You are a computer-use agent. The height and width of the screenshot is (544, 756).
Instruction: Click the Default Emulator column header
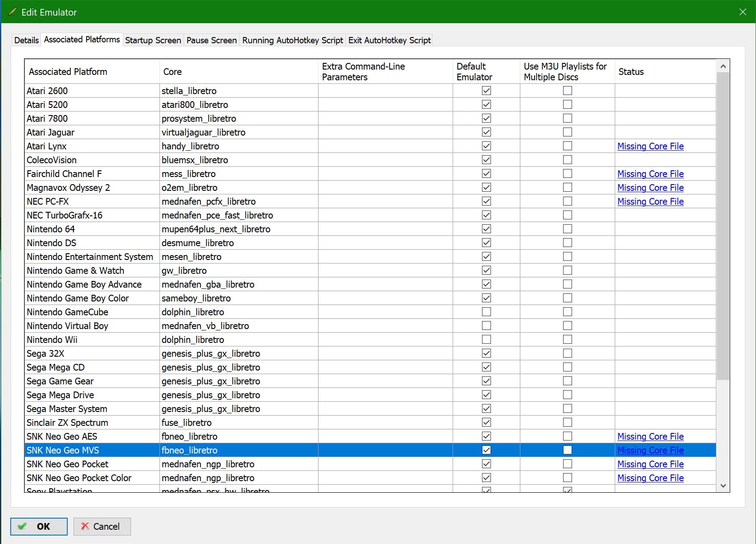coord(486,72)
